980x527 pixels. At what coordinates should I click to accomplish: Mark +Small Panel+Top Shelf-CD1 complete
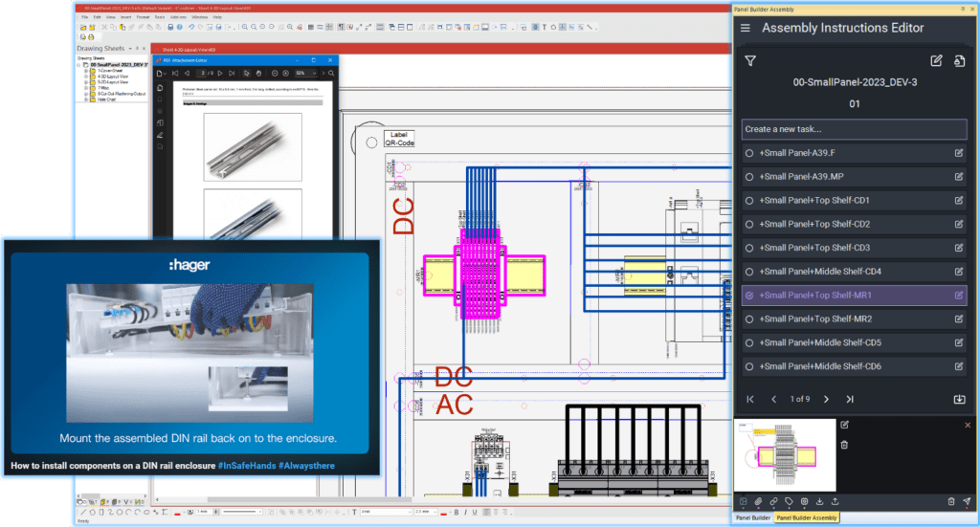tap(749, 201)
